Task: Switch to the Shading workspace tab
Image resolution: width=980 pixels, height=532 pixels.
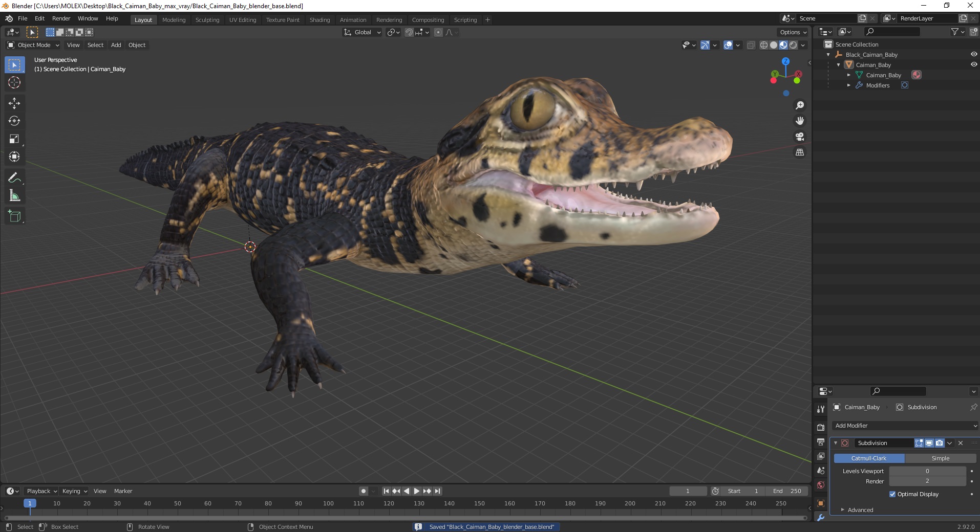Action: coord(319,20)
